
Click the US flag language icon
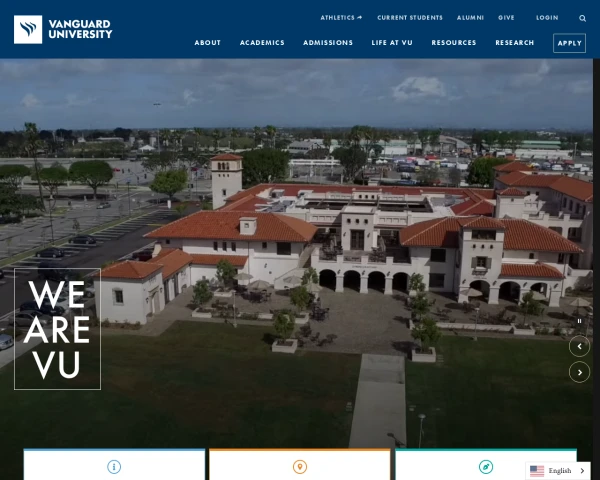pos(537,471)
